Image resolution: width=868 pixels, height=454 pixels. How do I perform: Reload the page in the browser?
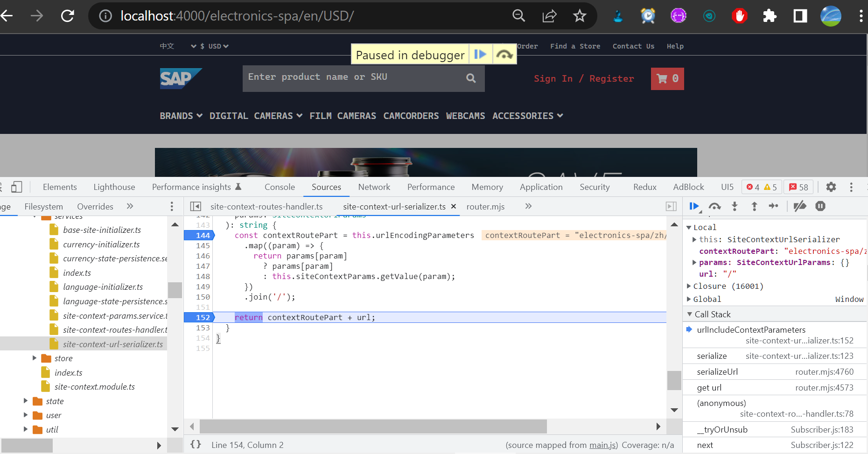click(68, 16)
